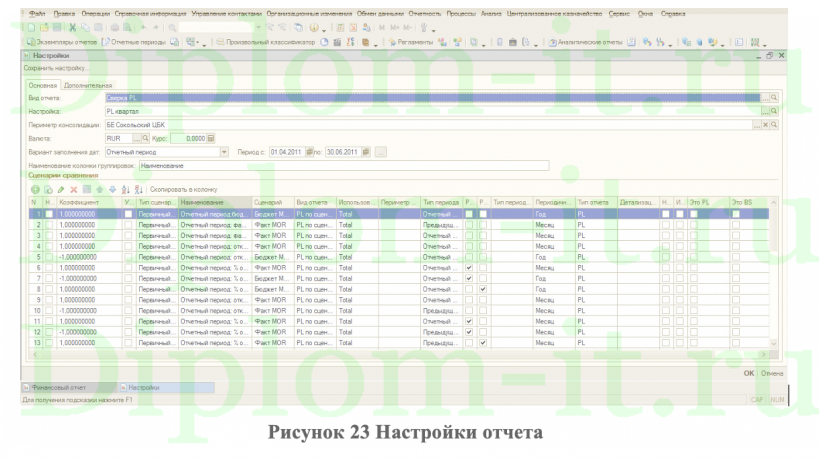This screenshot has width=819, height=460.
Task: Click the Регламенты toolbar item
Action: click(411, 42)
